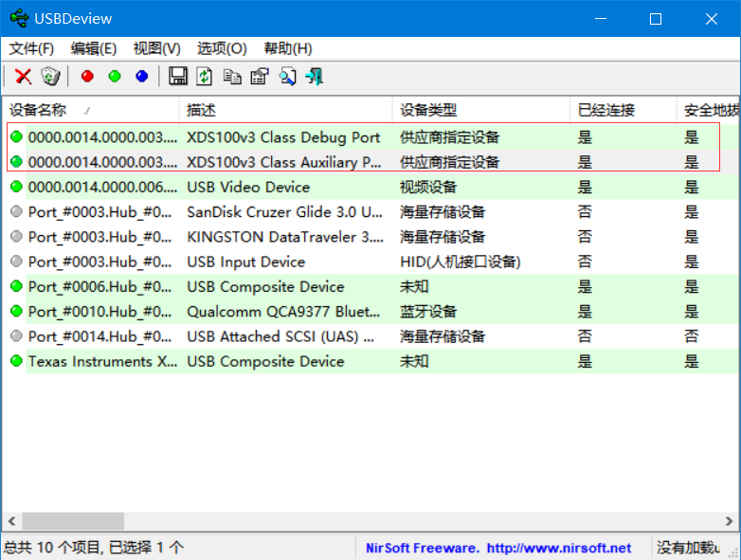The width and height of the screenshot is (741, 560).
Task: Open the 文件(F) menu
Action: pyautogui.click(x=31, y=48)
